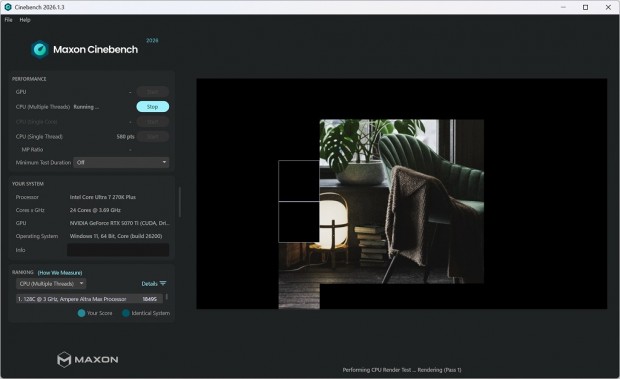620x379 pixels.
Task: Click the disabled GPU Start button
Action: 153,92
